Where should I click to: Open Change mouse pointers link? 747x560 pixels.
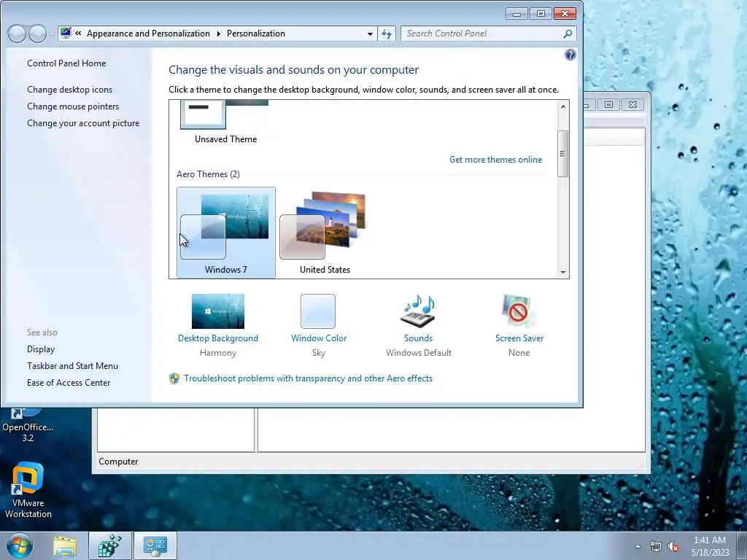[73, 106]
